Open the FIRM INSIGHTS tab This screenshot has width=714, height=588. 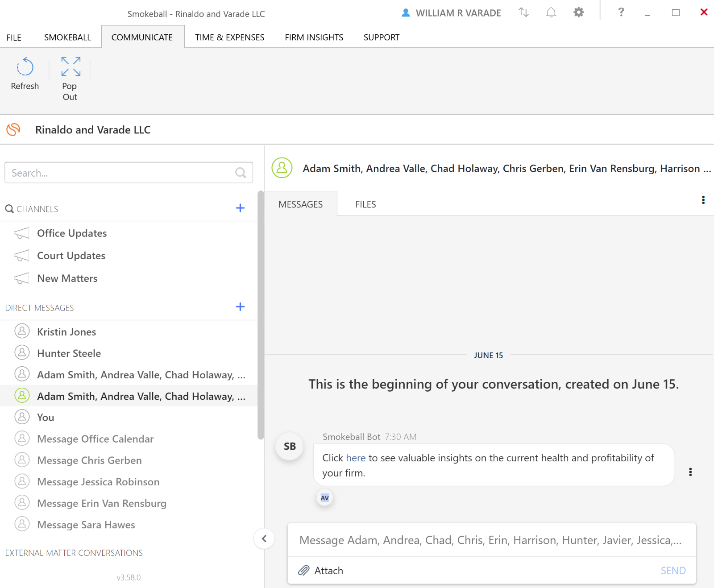[314, 37]
